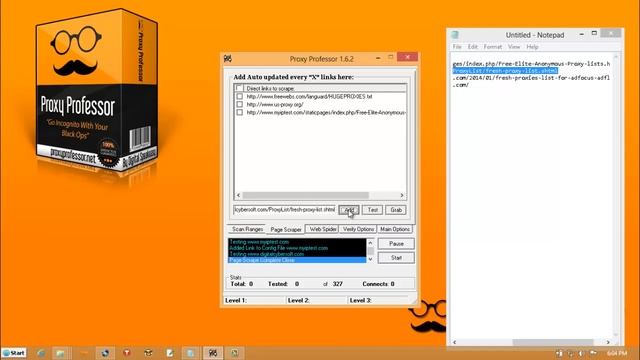Click the Pause button
This screenshot has height=360, width=640.
point(396,244)
